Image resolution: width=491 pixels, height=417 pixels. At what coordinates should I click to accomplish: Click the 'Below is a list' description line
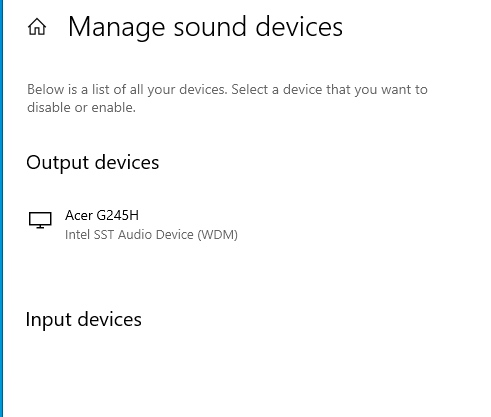coord(227,90)
